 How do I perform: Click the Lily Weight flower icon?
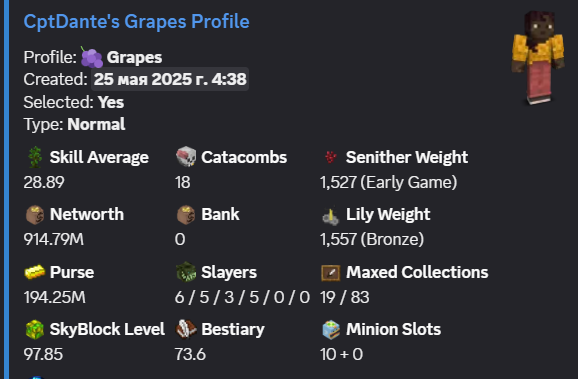(331, 216)
